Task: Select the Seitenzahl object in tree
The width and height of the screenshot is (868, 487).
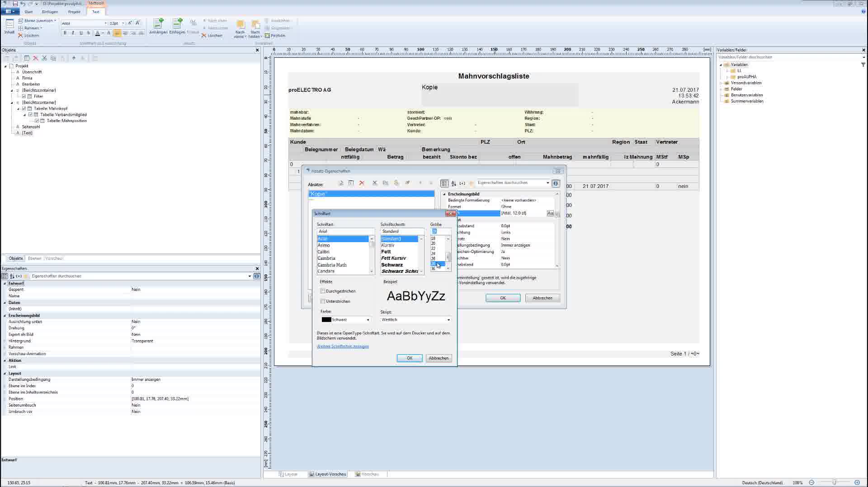Action: point(31,127)
